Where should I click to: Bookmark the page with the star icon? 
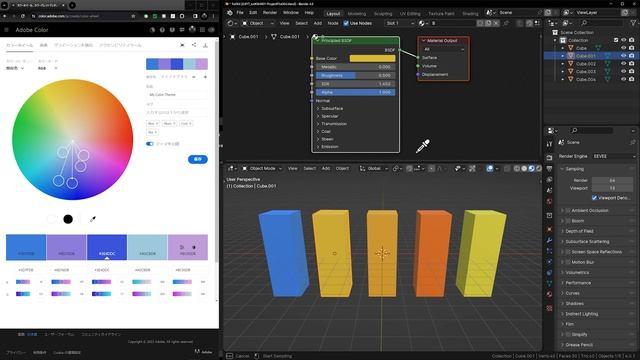[133, 16]
